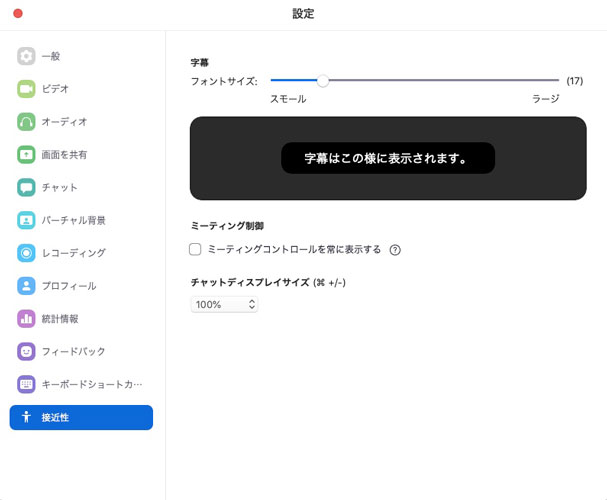Click the プロフィール person icon
The height and width of the screenshot is (500, 607).
click(x=26, y=286)
